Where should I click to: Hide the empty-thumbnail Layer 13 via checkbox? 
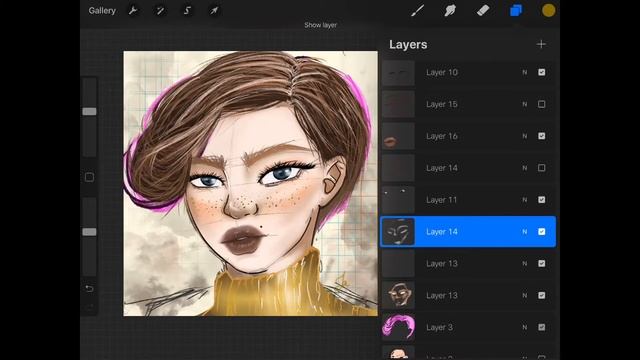[x=542, y=263]
